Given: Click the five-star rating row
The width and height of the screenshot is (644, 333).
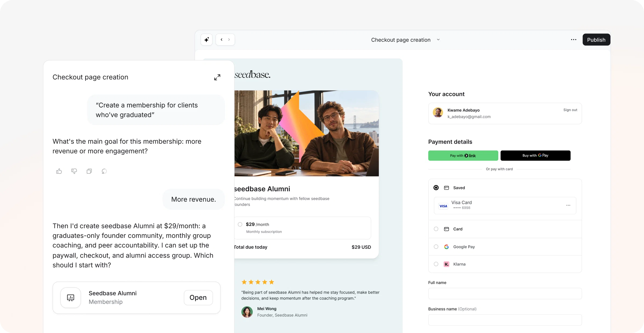Looking at the screenshot, I should coord(258,282).
